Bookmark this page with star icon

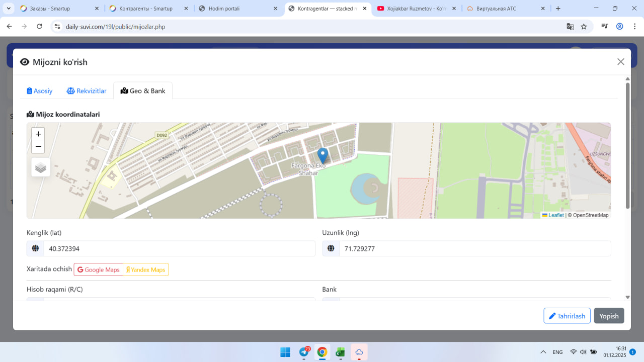(x=584, y=27)
